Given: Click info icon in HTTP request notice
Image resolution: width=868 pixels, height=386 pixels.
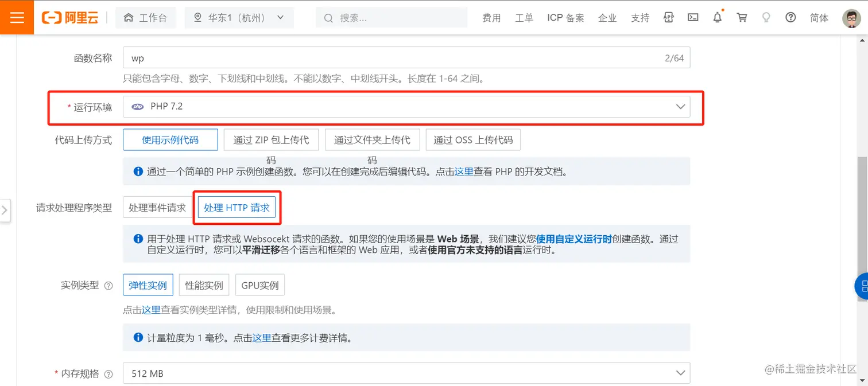Looking at the screenshot, I should 138,239.
